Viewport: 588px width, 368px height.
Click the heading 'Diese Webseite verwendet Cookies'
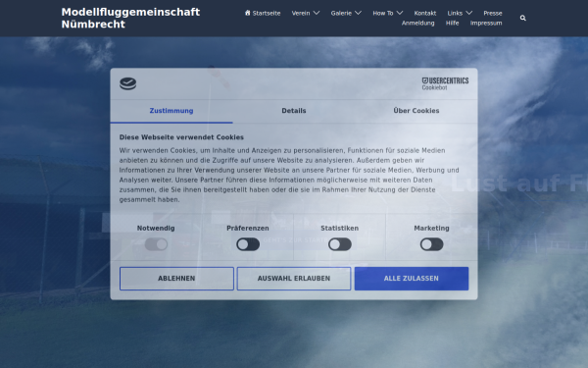click(x=181, y=137)
